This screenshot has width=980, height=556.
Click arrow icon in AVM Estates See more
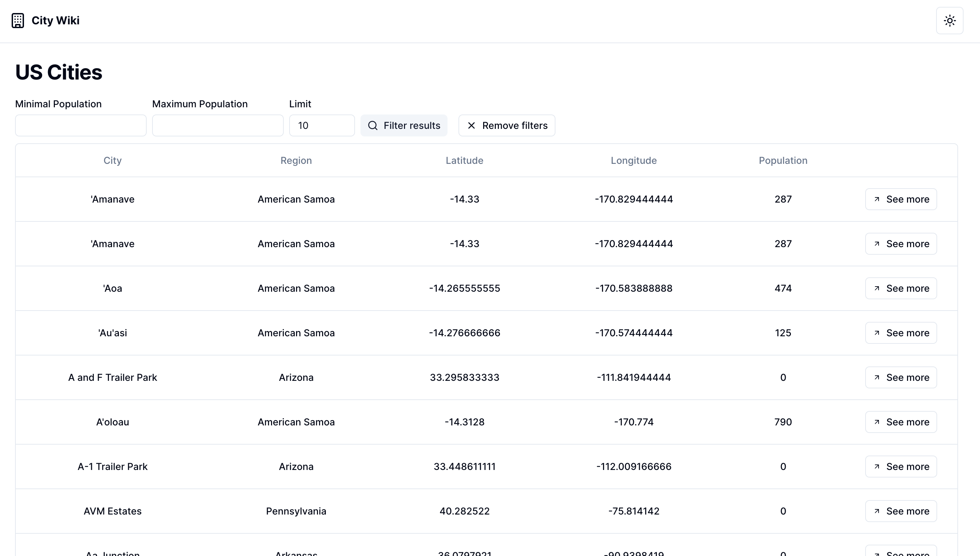click(x=877, y=511)
